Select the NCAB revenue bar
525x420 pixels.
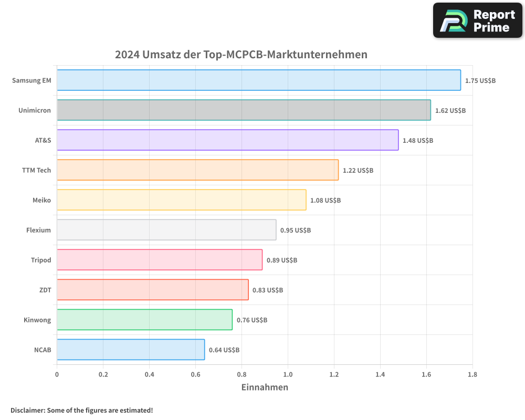point(131,349)
